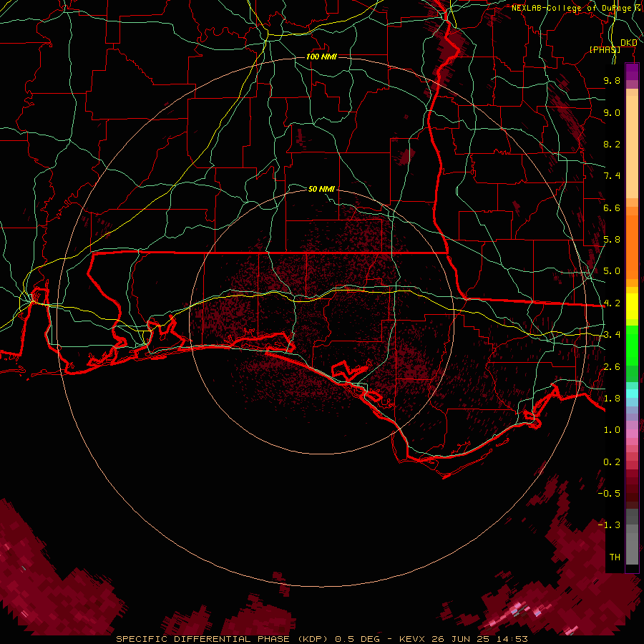Click the KEVX radar site identifier

413,639
